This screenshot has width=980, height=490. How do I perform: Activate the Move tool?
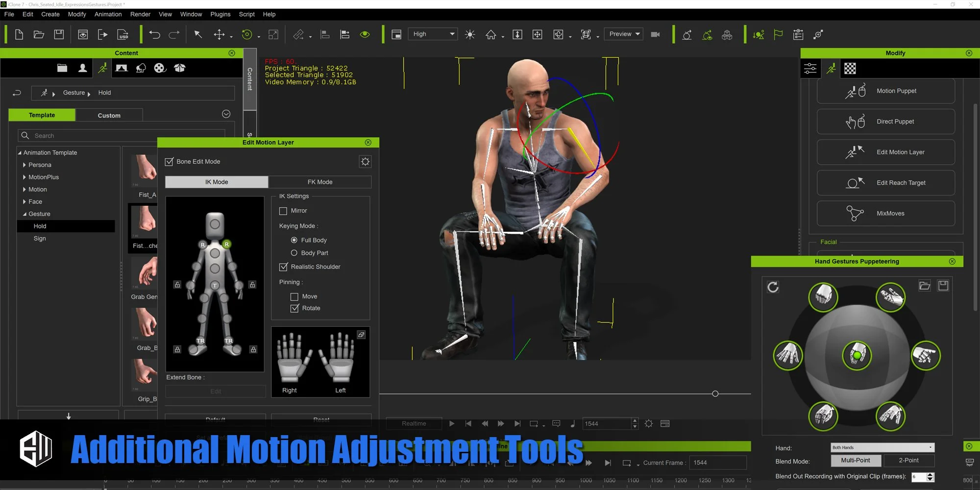tap(219, 34)
